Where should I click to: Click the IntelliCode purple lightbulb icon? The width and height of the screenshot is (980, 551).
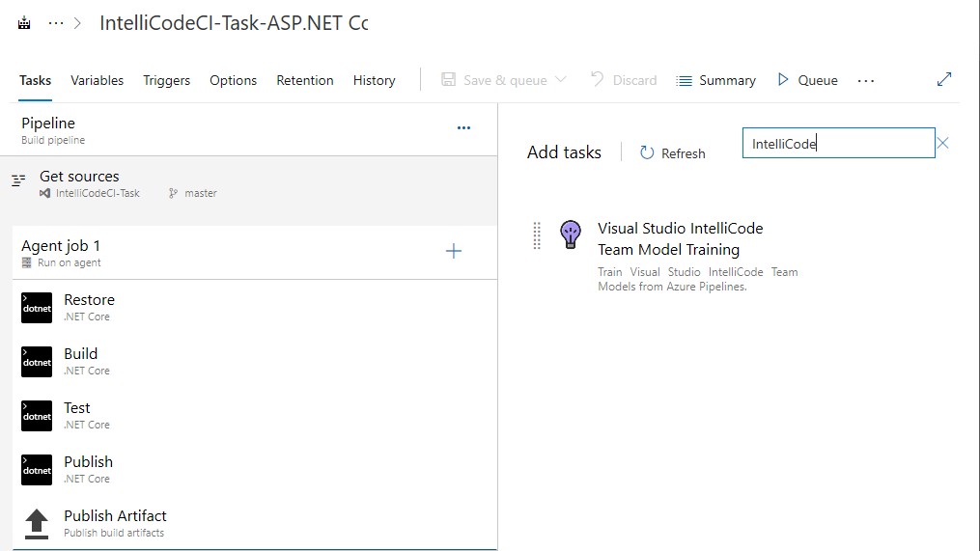(570, 234)
